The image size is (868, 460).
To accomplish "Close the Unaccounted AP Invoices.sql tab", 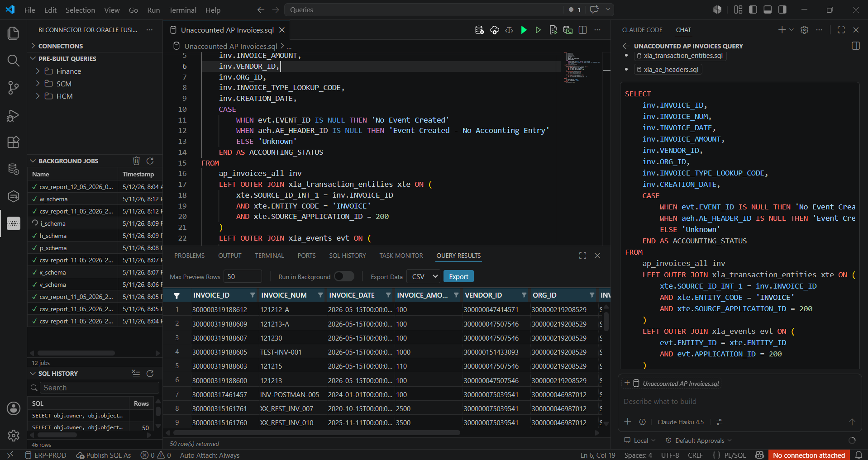I will pos(282,30).
